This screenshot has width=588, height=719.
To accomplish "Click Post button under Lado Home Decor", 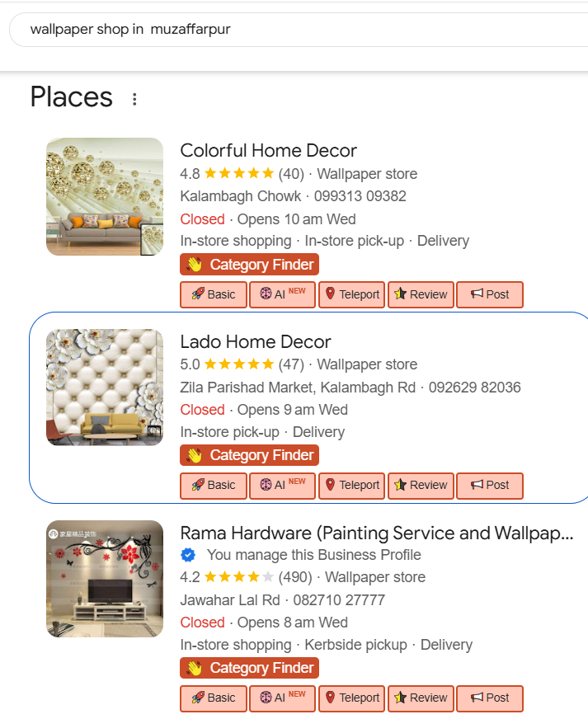I will (490, 485).
